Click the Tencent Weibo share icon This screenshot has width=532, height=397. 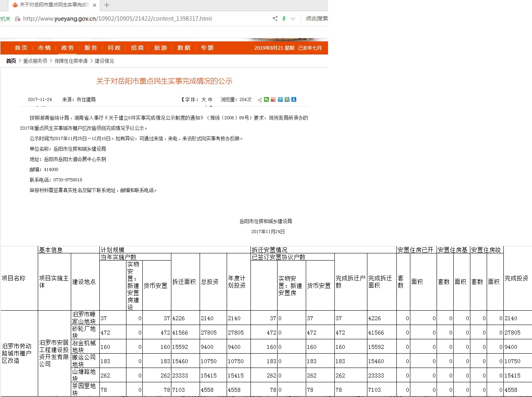[x=280, y=99]
